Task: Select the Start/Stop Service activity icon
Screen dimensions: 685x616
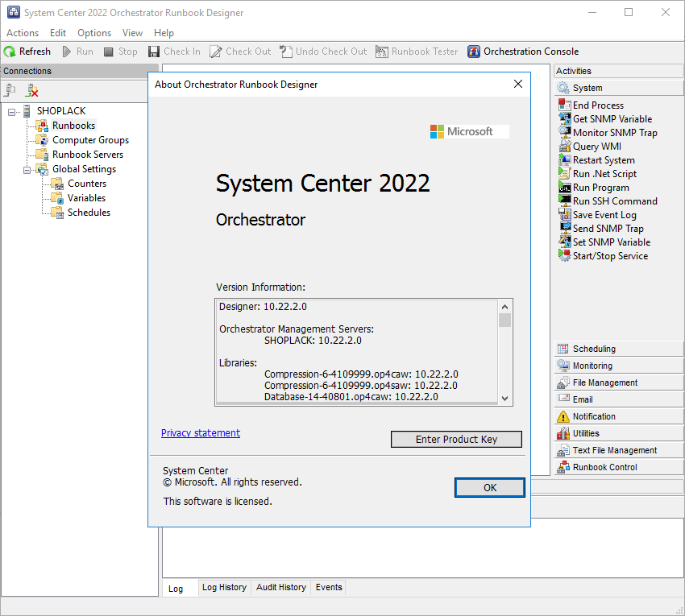Action: [x=564, y=255]
